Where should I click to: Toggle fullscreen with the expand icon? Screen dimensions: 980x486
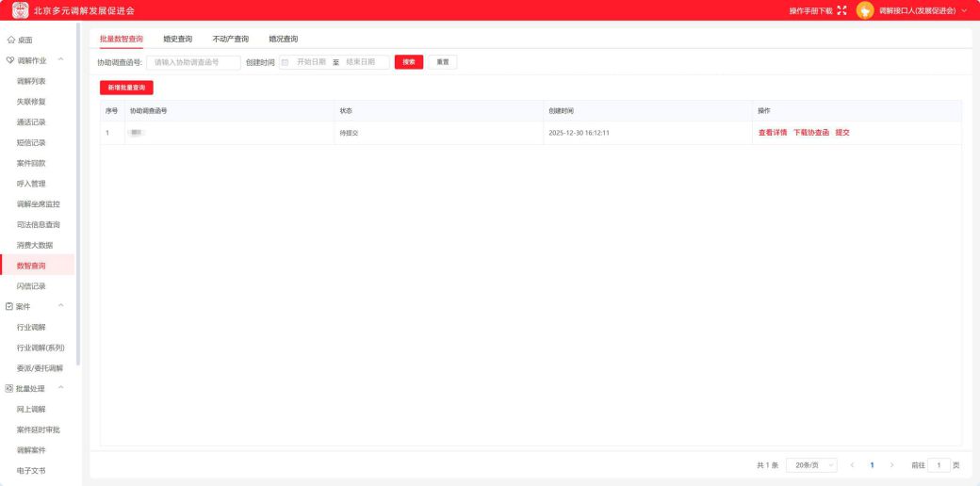[841, 10]
